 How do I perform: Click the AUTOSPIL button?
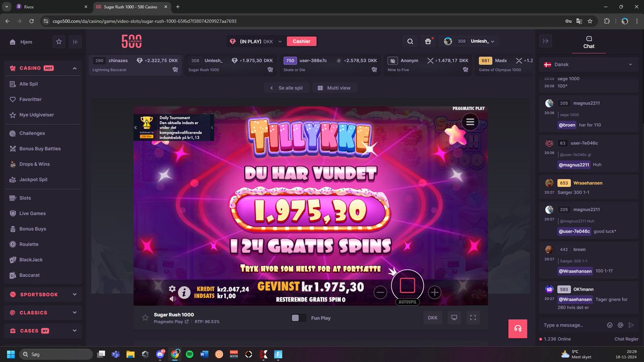(407, 302)
